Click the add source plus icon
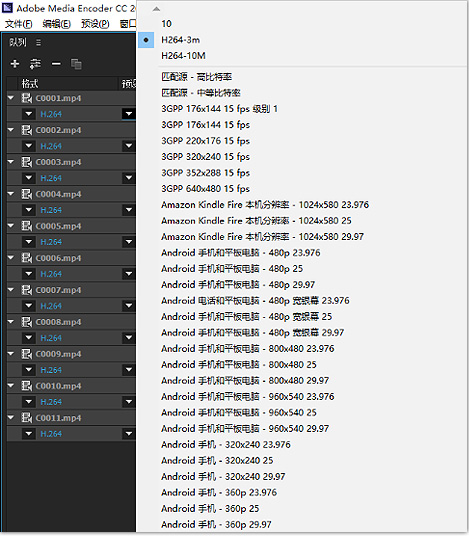This screenshot has width=469, height=540. 15,64
